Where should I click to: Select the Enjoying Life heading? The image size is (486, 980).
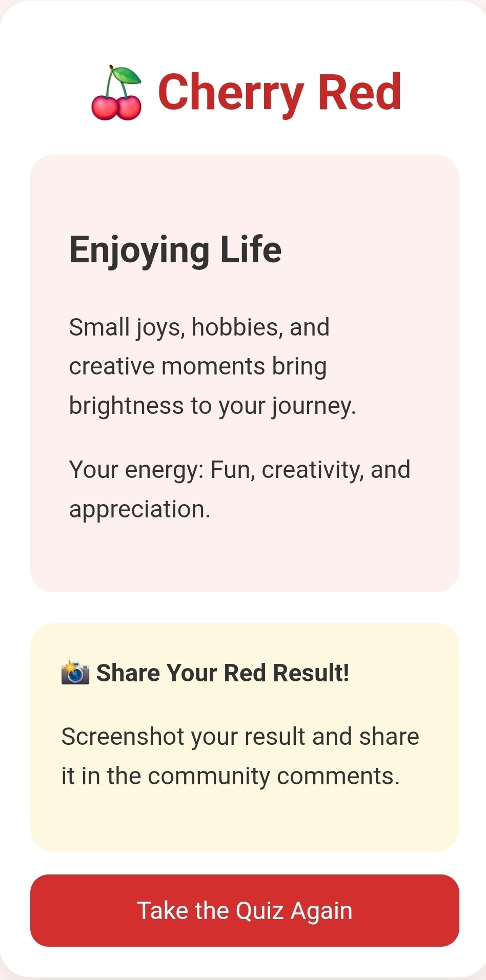pos(175,250)
